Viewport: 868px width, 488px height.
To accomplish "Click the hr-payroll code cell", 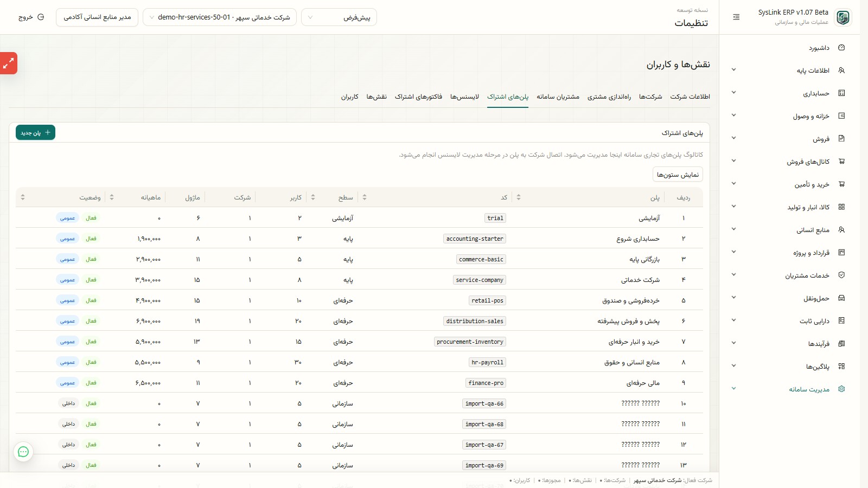I will coord(487,362).
